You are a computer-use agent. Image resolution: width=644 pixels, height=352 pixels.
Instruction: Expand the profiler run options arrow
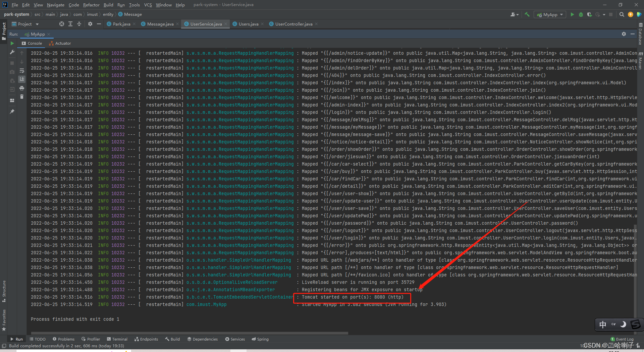click(x=604, y=14)
